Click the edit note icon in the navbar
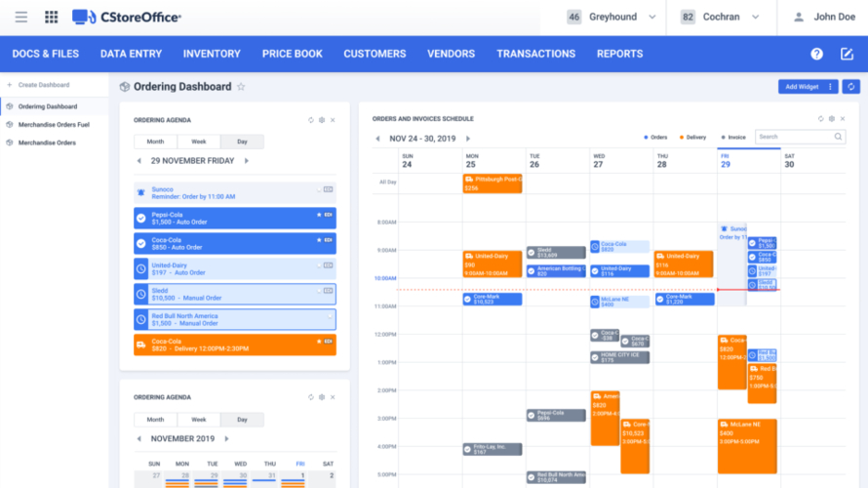This screenshot has height=488, width=868. 847,54
